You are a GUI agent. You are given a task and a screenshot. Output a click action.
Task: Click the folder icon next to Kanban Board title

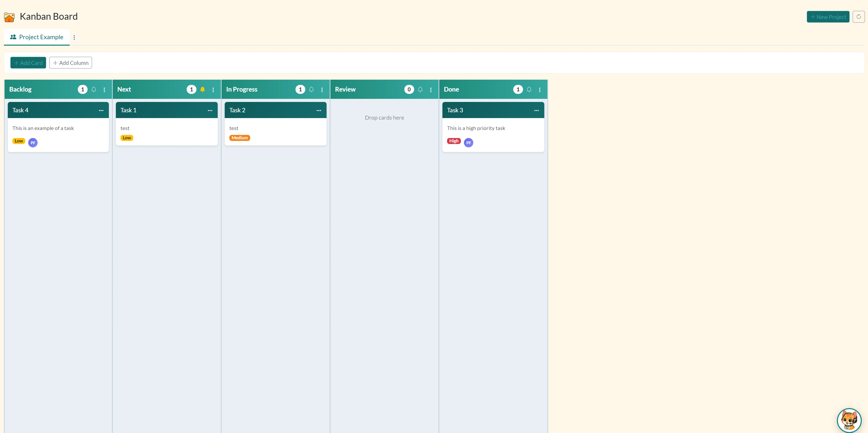[x=9, y=17]
